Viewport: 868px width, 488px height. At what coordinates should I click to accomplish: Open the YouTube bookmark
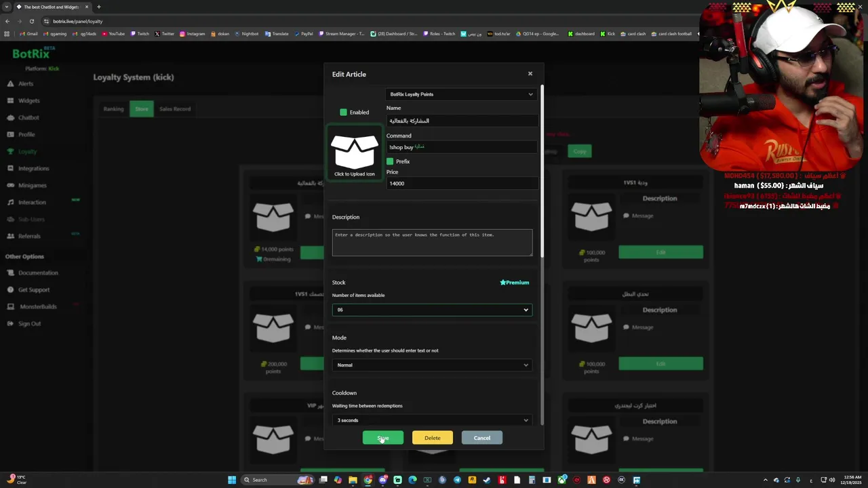coord(113,34)
